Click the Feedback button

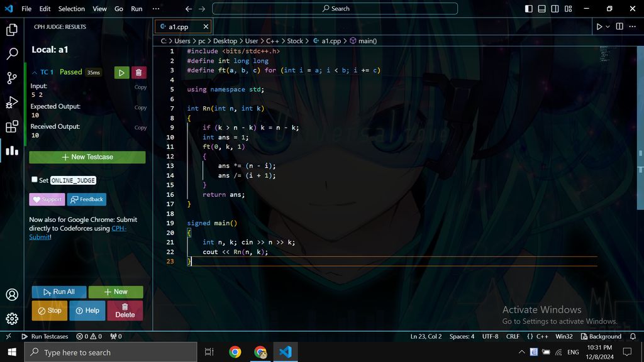coord(87,199)
